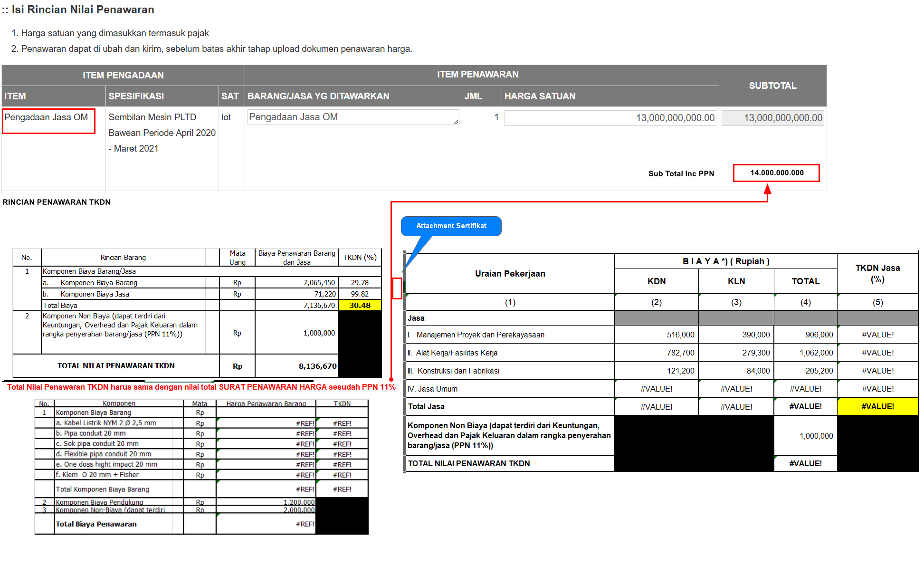Click the RINCIAN PENAWARAN TKDN heading
This screenshot has width=924, height=585.
coord(57,202)
